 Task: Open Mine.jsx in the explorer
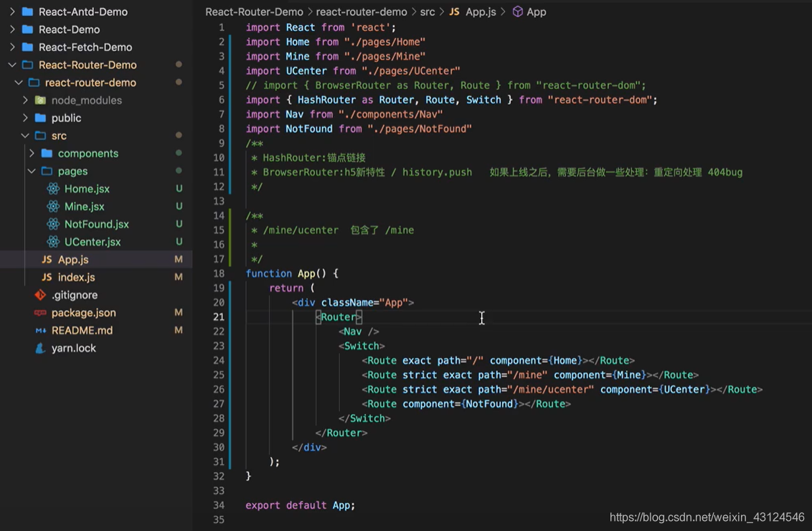[x=85, y=206]
